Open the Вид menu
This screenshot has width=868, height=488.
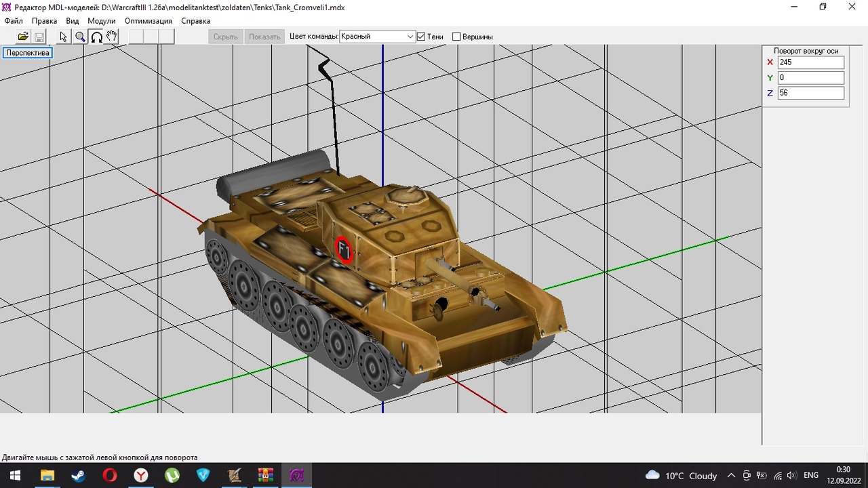[73, 21]
